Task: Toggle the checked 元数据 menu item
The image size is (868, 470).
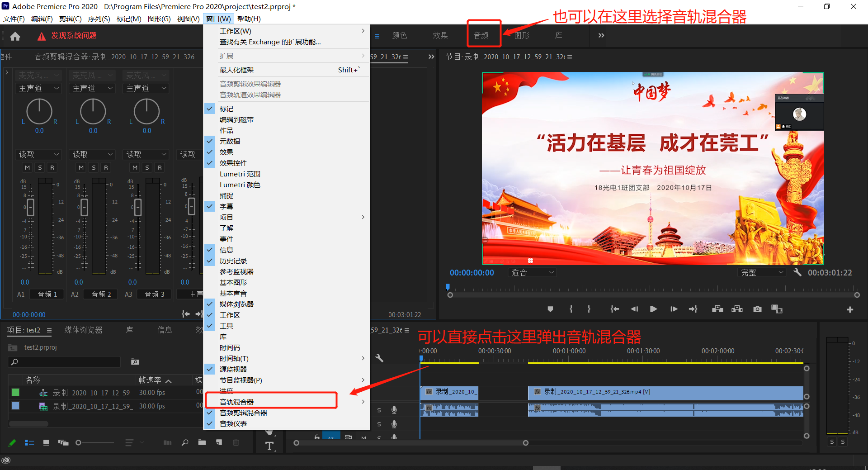Action: tap(230, 141)
